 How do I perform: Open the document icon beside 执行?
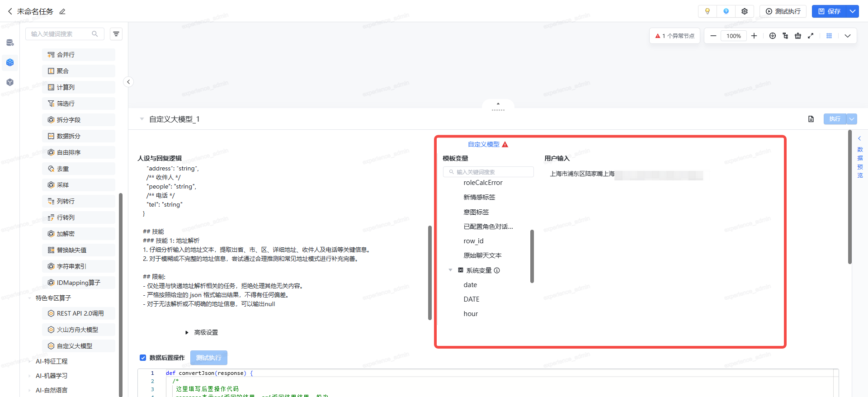[x=811, y=119]
